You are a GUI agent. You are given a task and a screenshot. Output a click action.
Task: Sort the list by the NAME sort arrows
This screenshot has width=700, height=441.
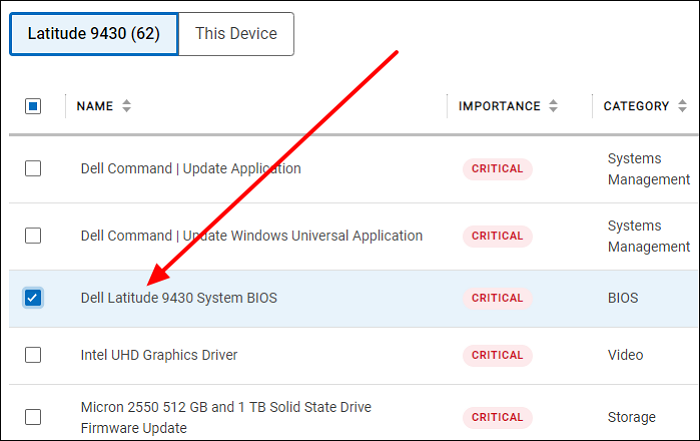point(126,106)
